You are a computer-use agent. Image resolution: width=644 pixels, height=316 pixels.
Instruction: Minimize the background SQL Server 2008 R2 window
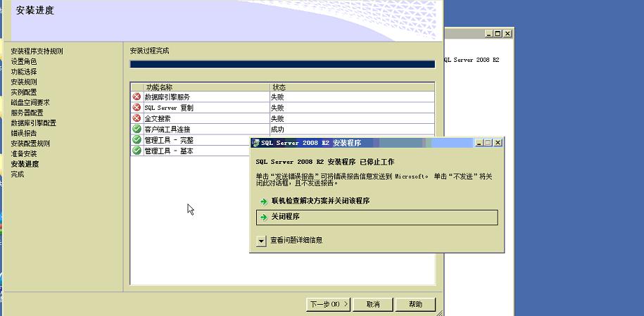[x=488, y=33]
